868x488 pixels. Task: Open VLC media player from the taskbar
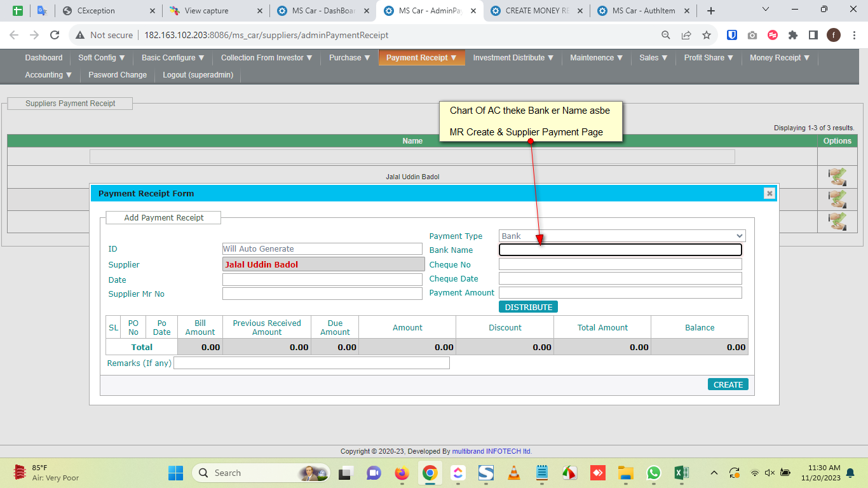[513, 473]
